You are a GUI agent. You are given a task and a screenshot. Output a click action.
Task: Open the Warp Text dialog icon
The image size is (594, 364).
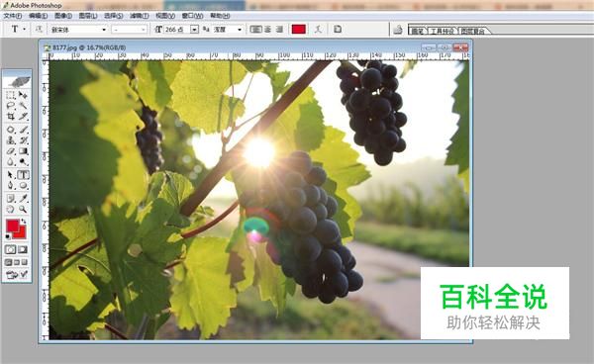pyautogui.click(x=318, y=29)
